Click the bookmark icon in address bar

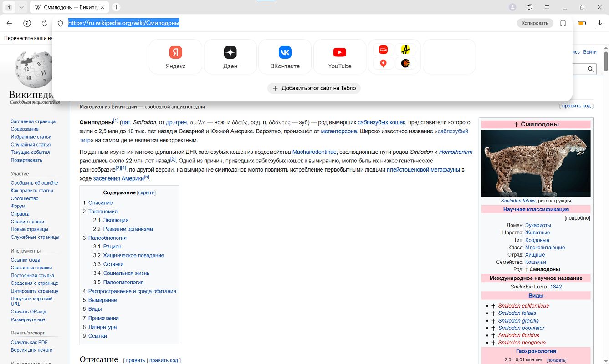[563, 23]
